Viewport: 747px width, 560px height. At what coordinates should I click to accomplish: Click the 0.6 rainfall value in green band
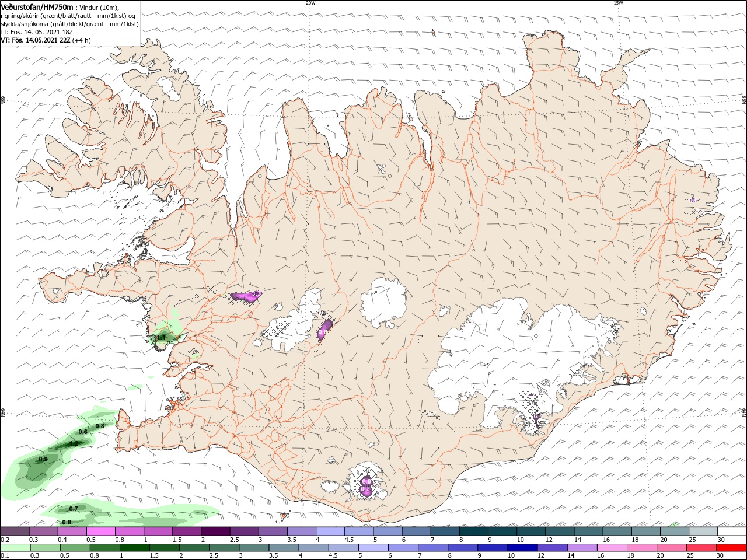pos(83,432)
